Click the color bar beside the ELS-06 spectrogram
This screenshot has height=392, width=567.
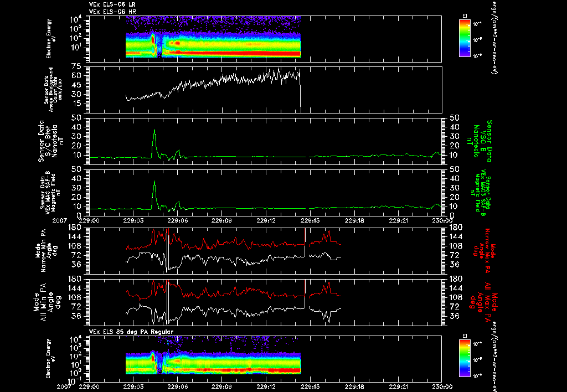click(x=465, y=38)
